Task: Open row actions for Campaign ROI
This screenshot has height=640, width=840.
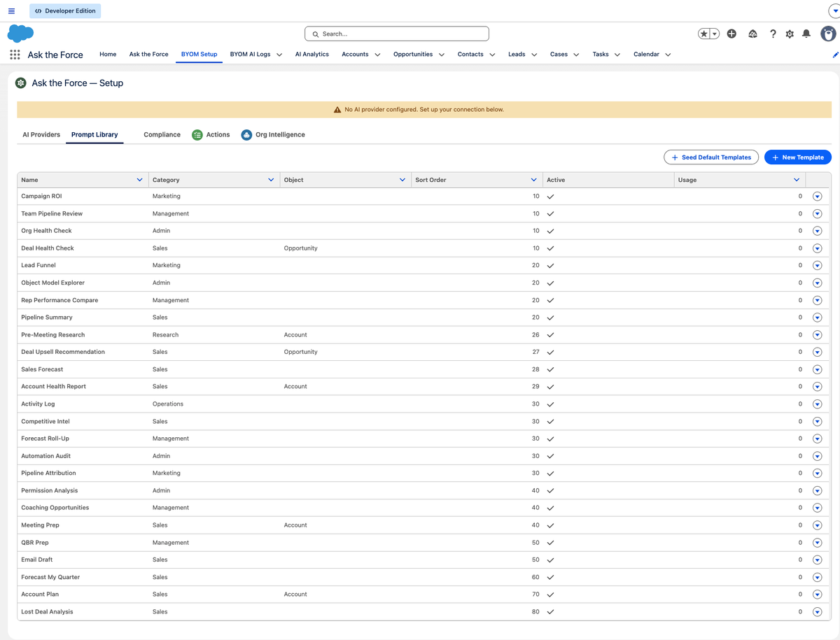Action: pos(817,197)
